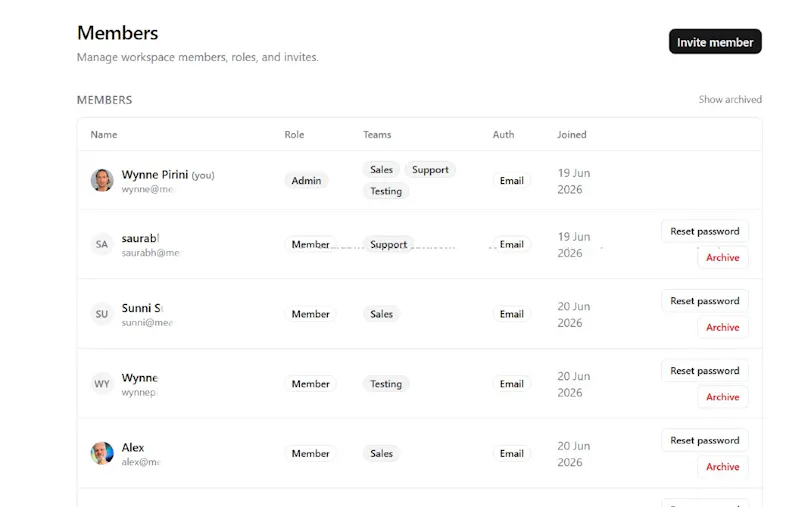800x507 pixels.
Task: Click the Email auth badge in WY Wynne's row
Action: click(511, 384)
